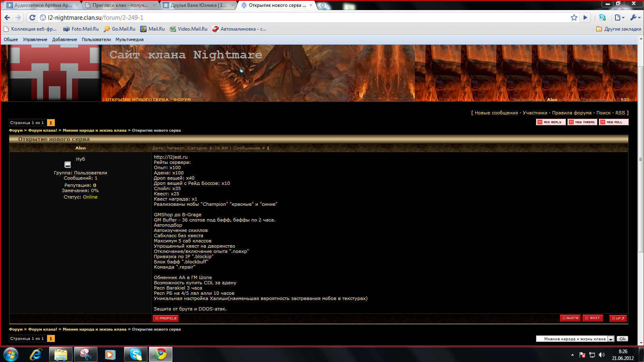Open the Go.Mail.Ru bookmark
Screen dimensions: 644x362
pos(120,29)
